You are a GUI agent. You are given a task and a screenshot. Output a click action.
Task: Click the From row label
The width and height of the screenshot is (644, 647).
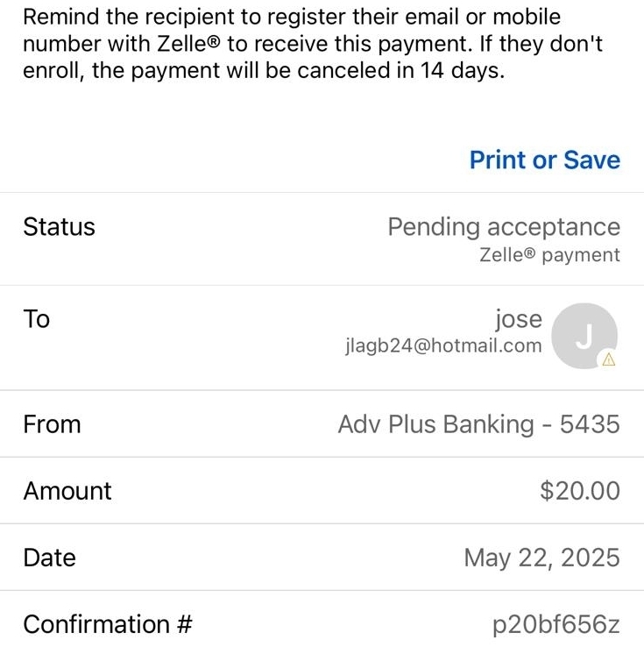point(52,424)
